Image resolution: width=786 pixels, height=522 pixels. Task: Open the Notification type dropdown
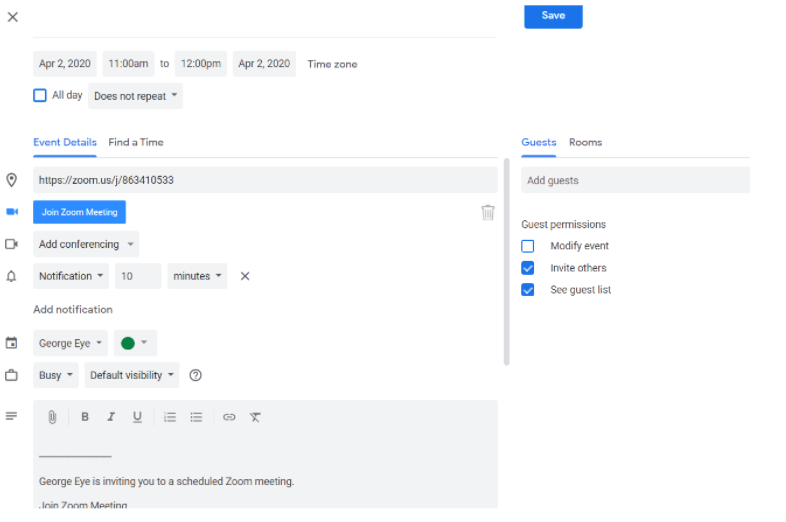point(71,276)
